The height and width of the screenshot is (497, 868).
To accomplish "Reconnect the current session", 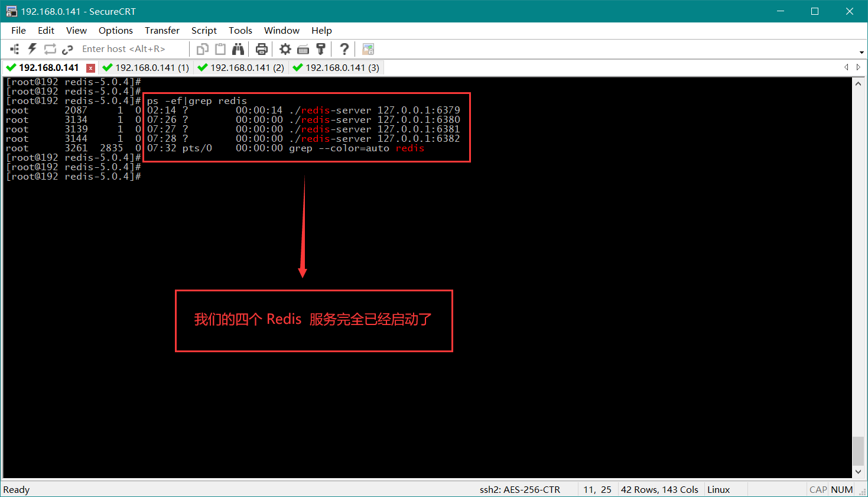I will click(x=50, y=49).
